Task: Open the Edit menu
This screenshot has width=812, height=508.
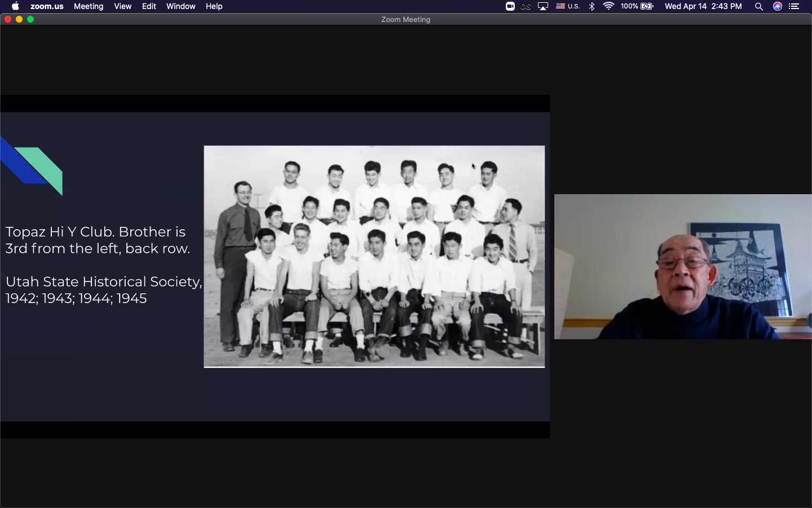Action: tap(149, 6)
